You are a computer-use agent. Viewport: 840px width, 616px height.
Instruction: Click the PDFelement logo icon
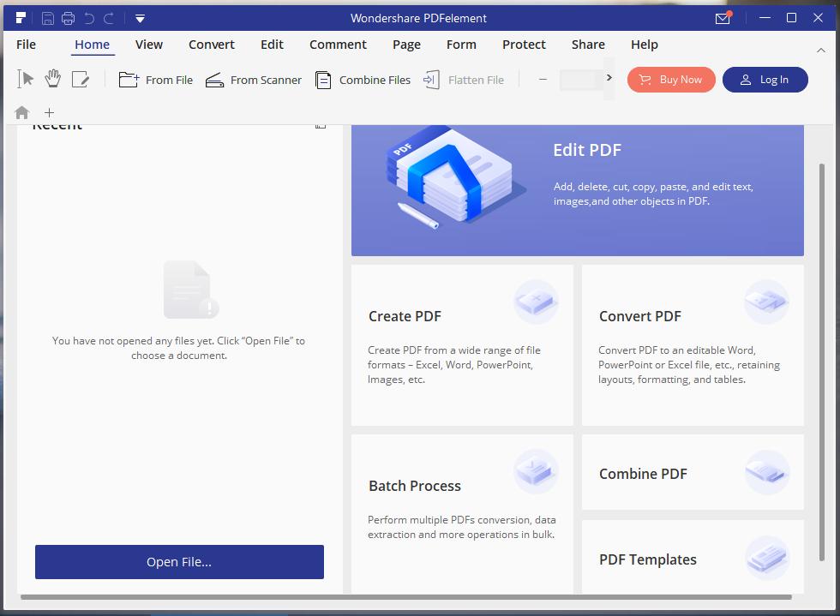[x=21, y=18]
